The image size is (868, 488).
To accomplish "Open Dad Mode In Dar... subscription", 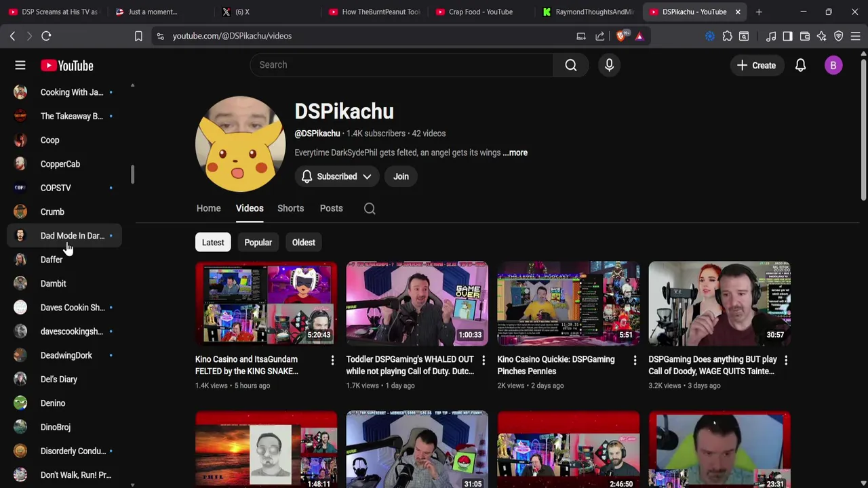I will coord(64,236).
